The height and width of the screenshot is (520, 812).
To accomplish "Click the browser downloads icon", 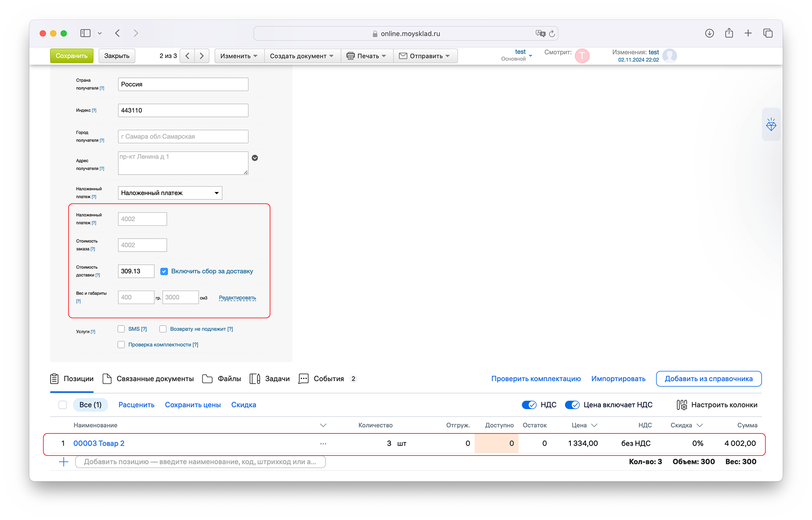I will pyautogui.click(x=709, y=33).
